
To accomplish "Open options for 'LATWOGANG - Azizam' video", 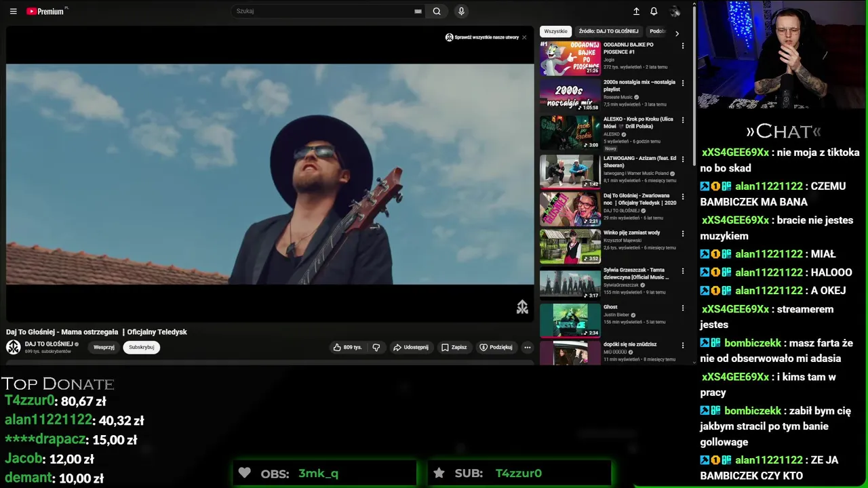I will (683, 159).
